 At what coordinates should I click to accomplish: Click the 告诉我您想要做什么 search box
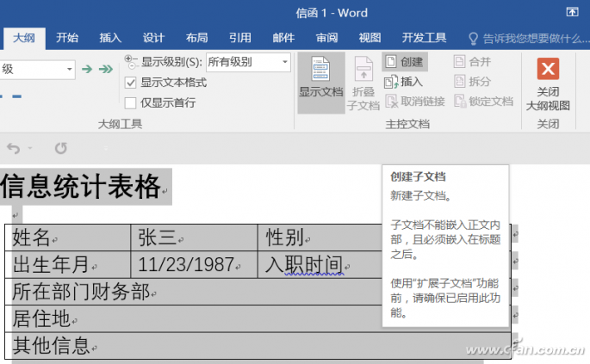pyautogui.click(x=528, y=39)
